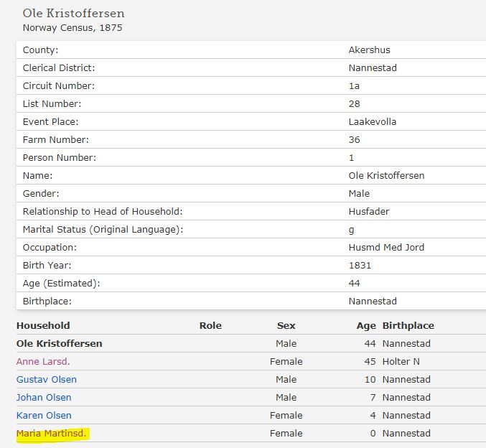Click the Sex column header
Screen dimensions: 486x448
286,325
